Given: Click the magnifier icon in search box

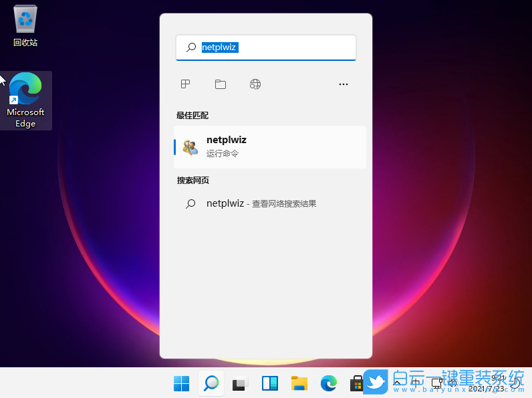Looking at the screenshot, I should (191, 47).
